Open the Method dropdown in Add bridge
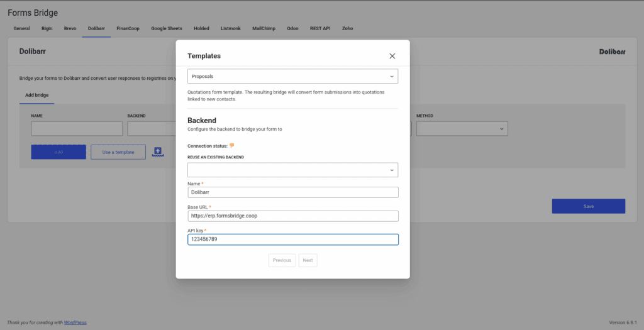Image resolution: width=644 pixels, height=330 pixels. point(462,128)
